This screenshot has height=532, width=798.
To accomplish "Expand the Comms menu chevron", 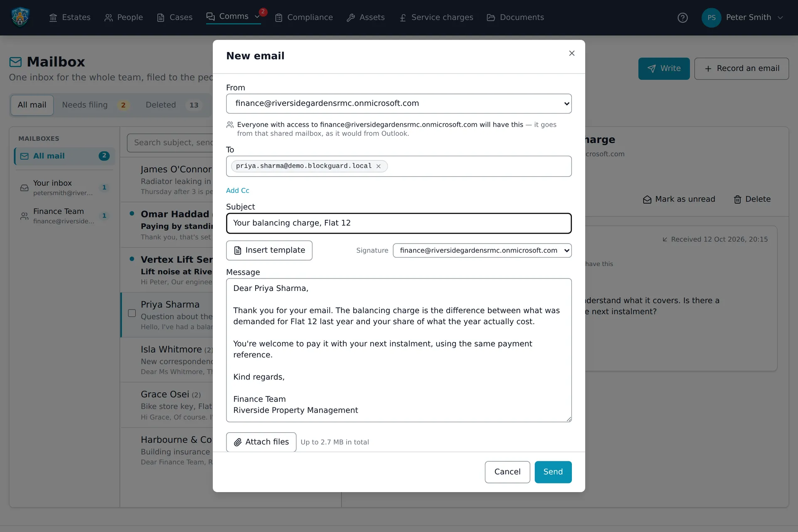I will coord(257,17).
